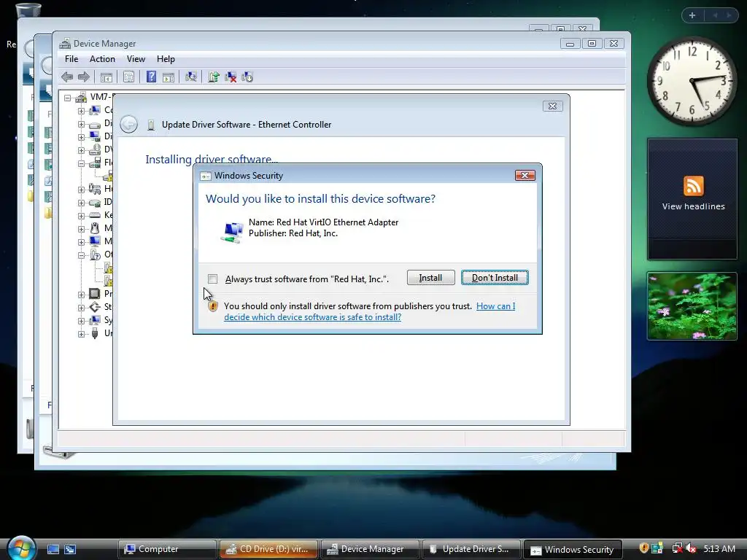
Task: Click the network disconnected tray icon
Action: pos(676,548)
